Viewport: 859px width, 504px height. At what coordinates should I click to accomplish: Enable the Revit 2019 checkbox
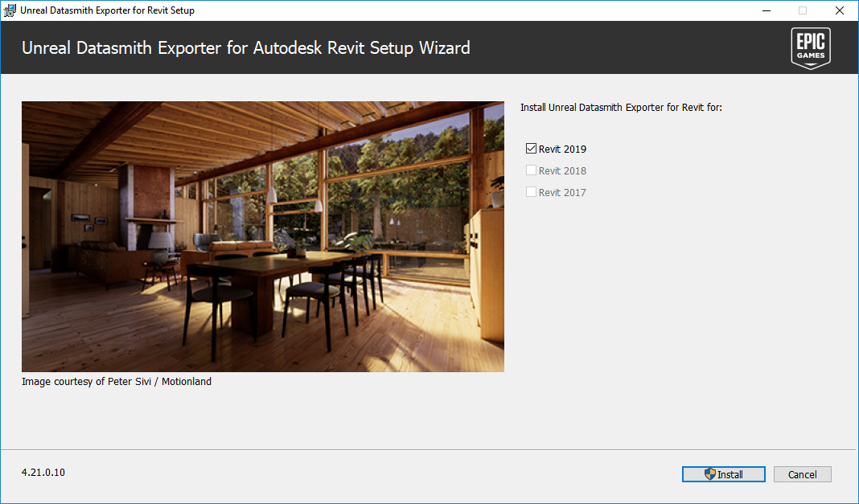coord(531,148)
